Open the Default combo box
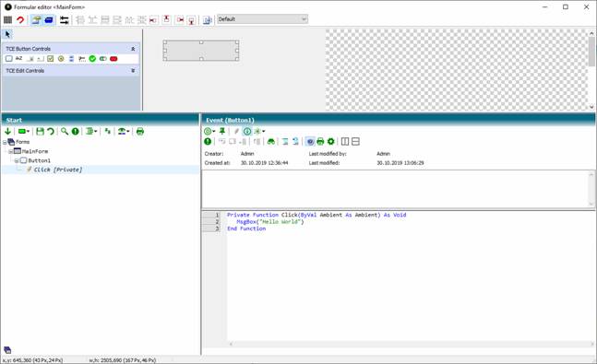597x364 pixels. coord(262,19)
